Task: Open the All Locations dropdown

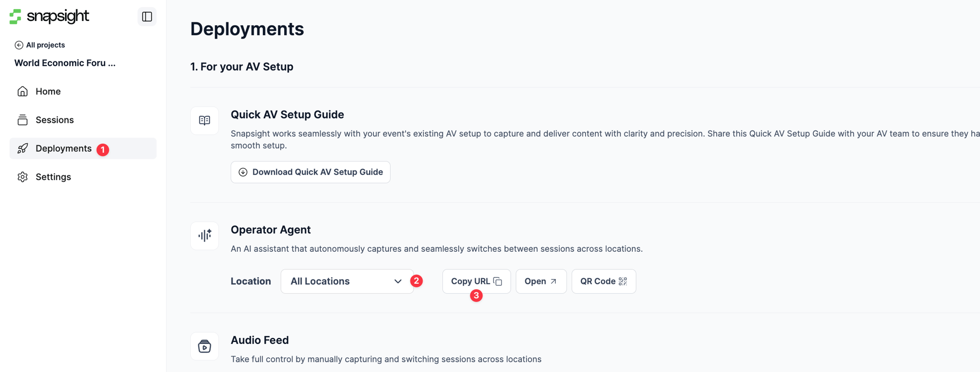Action: click(x=347, y=281)
